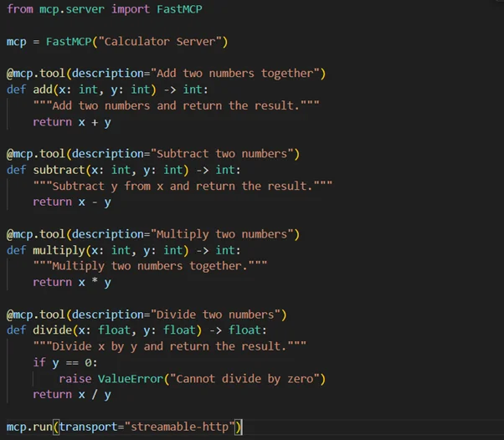
Task: Click the "return x / y" statement
Action: coord(72,395)
